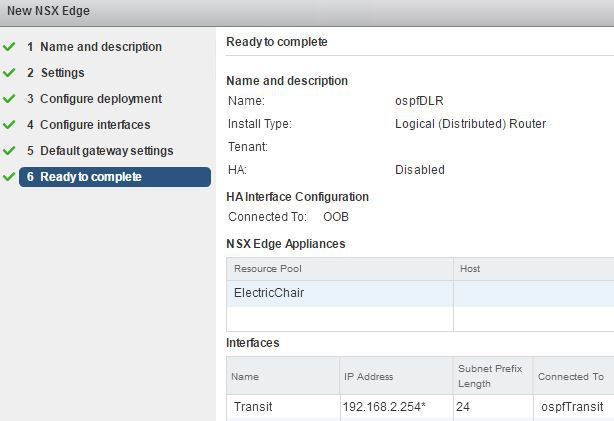The height and width of the screenshot is (421, 614).
Task: Select the Transit interface row name
Action: [253, 407]
